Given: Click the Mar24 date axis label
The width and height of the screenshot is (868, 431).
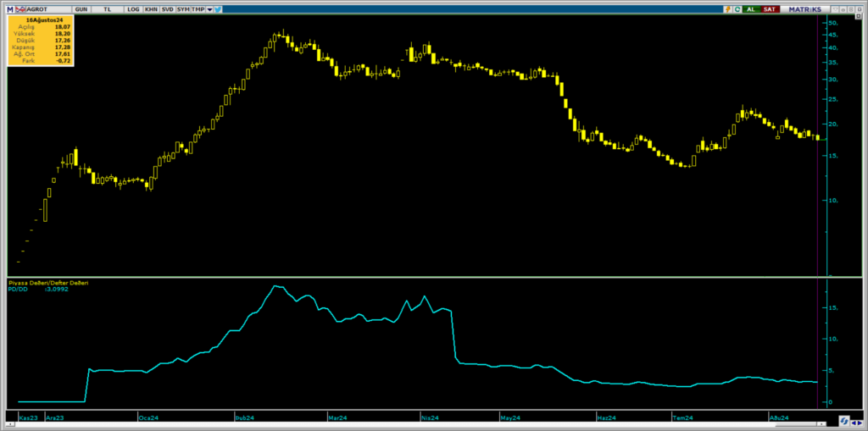Looking at the screenshot, I should pos(337,417).
